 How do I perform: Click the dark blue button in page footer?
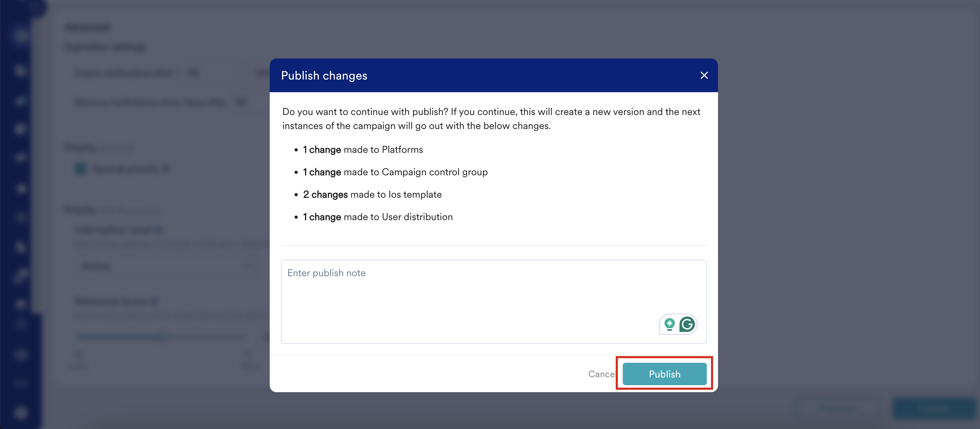coord(933,408)
